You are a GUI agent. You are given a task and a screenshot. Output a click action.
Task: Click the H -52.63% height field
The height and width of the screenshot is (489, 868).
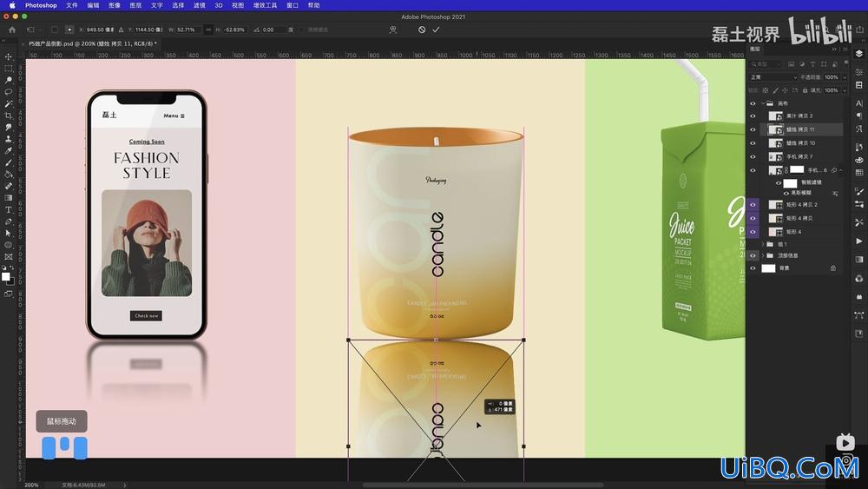pos(234,30)
